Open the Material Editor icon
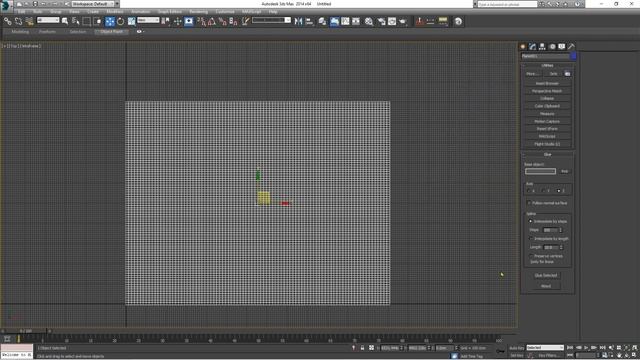 pos(369,21)
